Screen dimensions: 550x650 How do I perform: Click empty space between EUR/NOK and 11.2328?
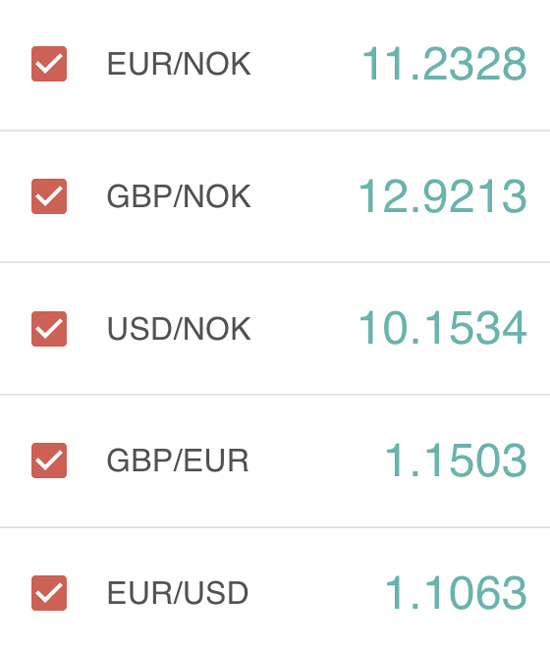306,64
